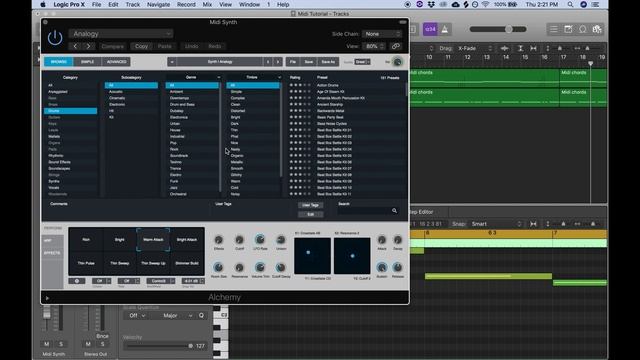This screenshot has height=360, width=640.
Task: Mute the Midi Synth channel strip
Action: click(x=47, y=344)
